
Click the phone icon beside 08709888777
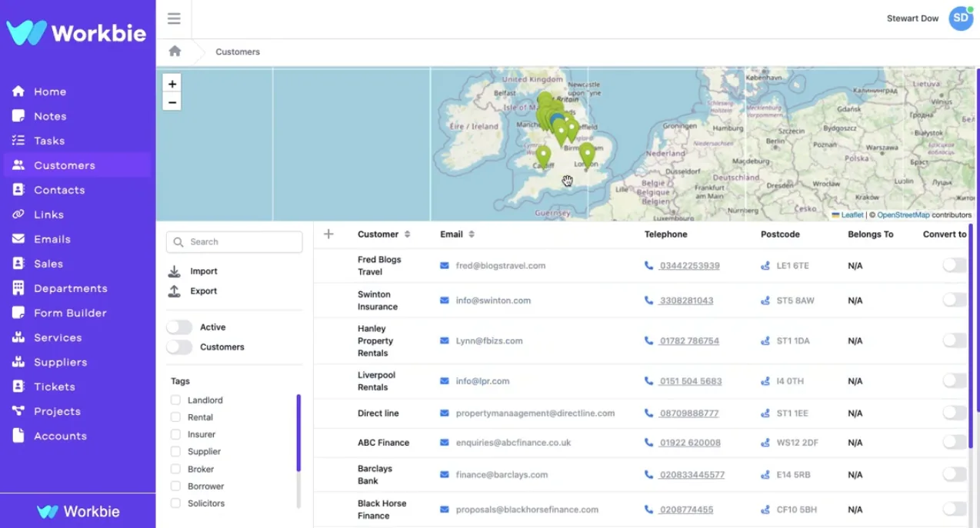pos(649,413)
